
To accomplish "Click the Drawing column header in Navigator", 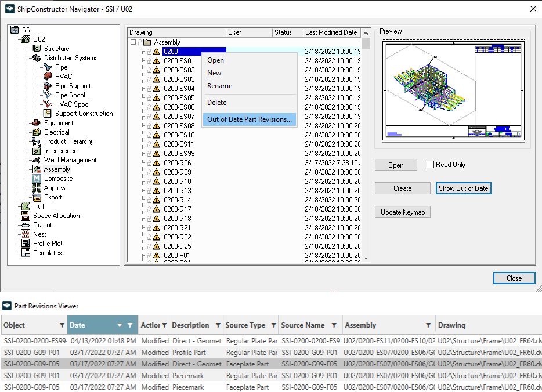I will [x=177, y=32].
